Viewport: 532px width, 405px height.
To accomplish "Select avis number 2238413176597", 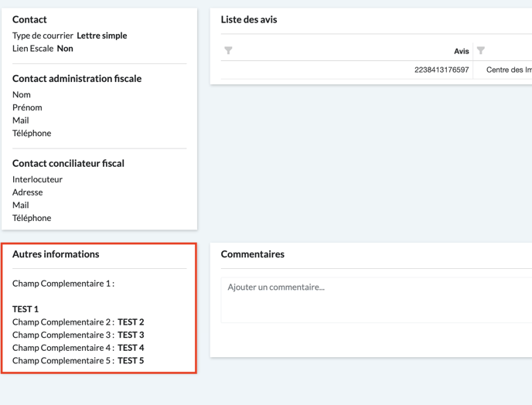I will [x=441, y=70].
